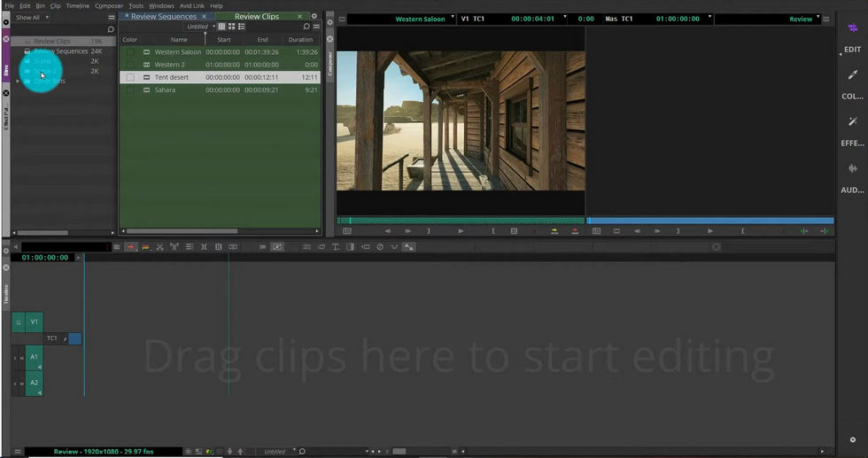Click the red Overwrite button under source monitor
This screenshot has width=868, height=458.
(x=575, y=231)
